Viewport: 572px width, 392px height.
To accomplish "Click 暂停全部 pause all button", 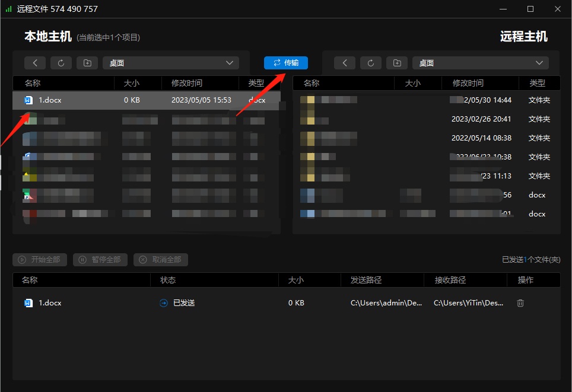I will coord(100,260).
